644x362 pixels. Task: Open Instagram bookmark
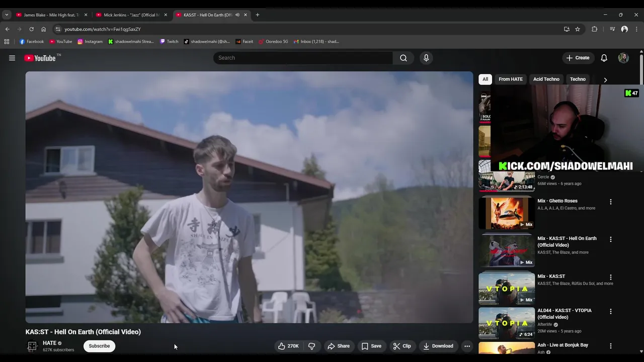[90, 42]
